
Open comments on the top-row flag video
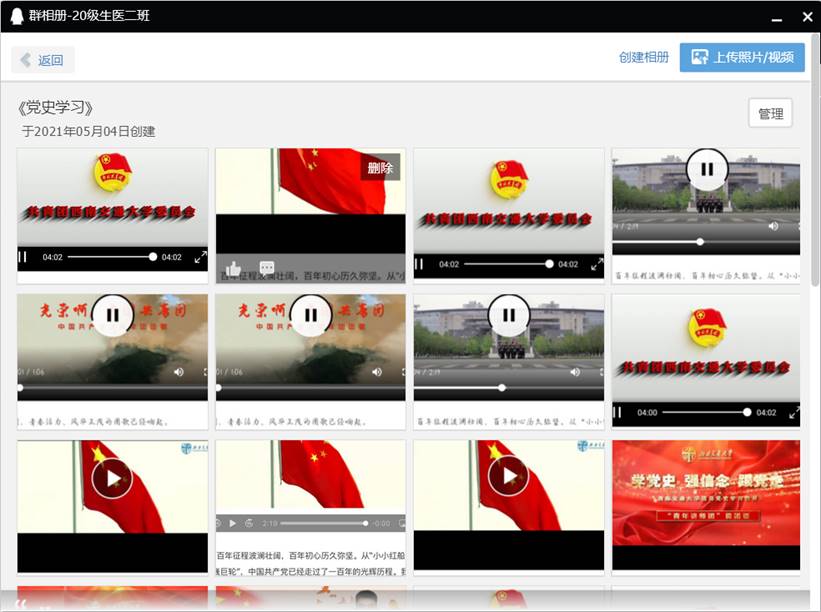click(x=267, y=268)
